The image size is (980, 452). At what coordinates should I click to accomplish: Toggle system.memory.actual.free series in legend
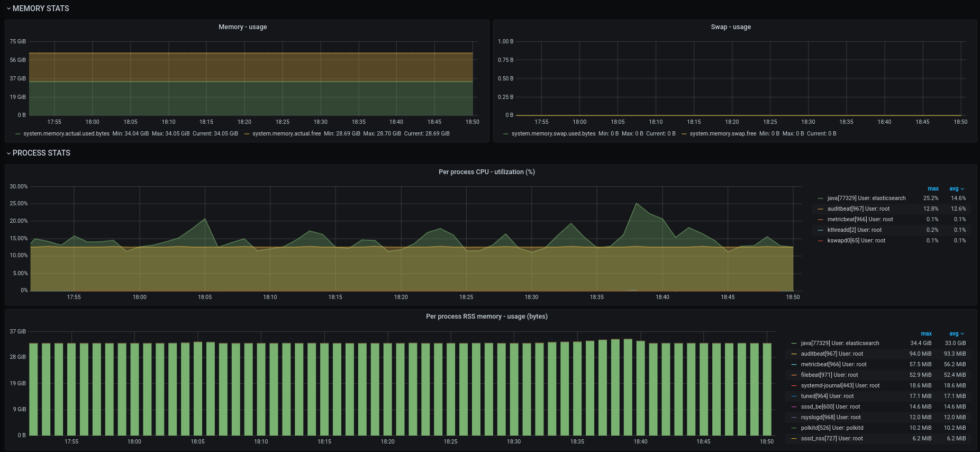pos(287,133)
